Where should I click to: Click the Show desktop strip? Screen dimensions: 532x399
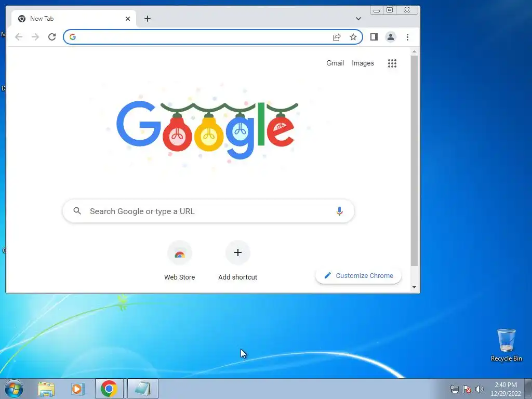528,389
